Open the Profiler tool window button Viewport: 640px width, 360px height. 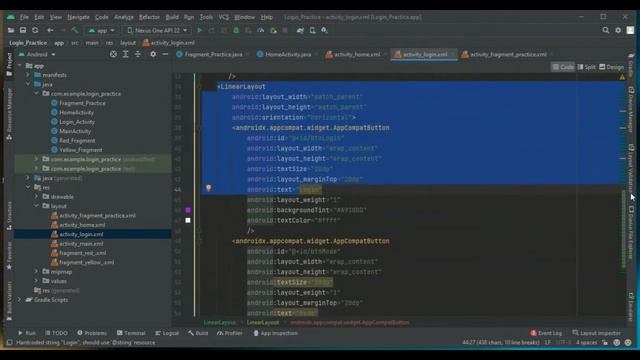(230, 333)
